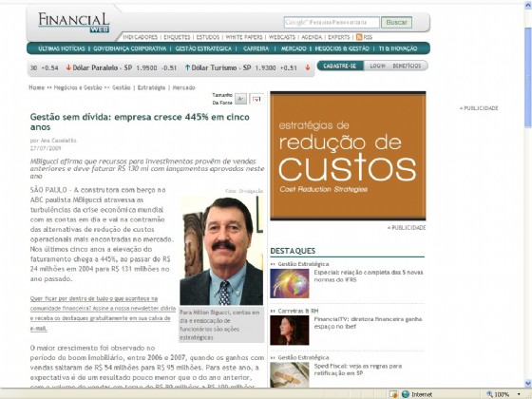This screenshot has height=399, width=532.
Task: Click the Financial Web logo
Action: 74,23
